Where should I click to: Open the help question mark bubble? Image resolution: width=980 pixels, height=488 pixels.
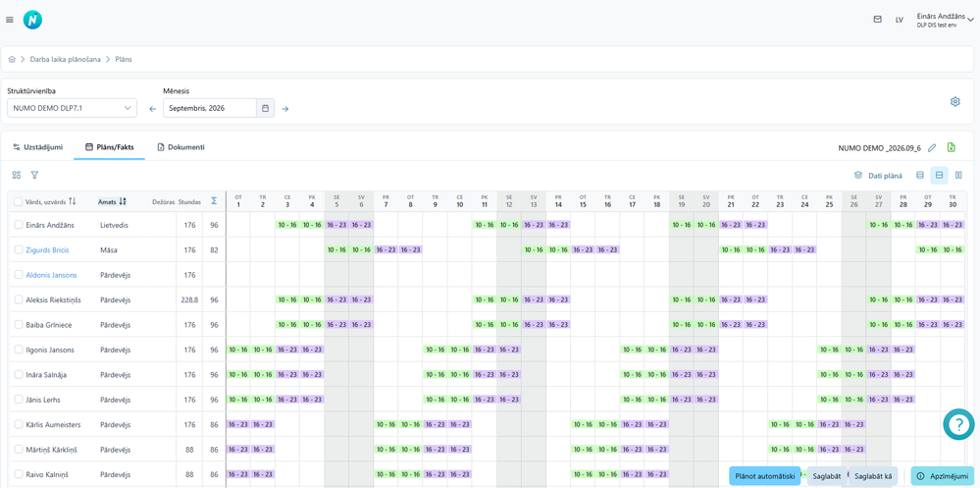(x=958, y=424)
